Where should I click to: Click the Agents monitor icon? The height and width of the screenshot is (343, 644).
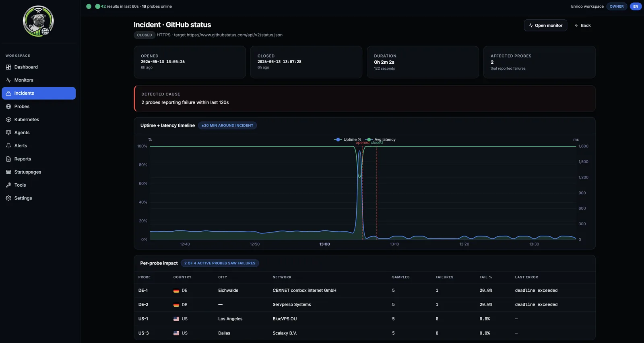8,133
